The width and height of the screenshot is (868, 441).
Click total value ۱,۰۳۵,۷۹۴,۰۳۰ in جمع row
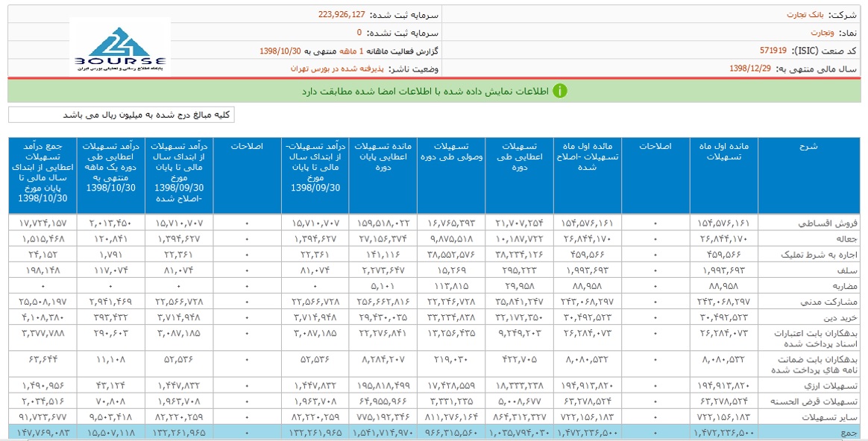pyautogui.click(x=519, y=433)
